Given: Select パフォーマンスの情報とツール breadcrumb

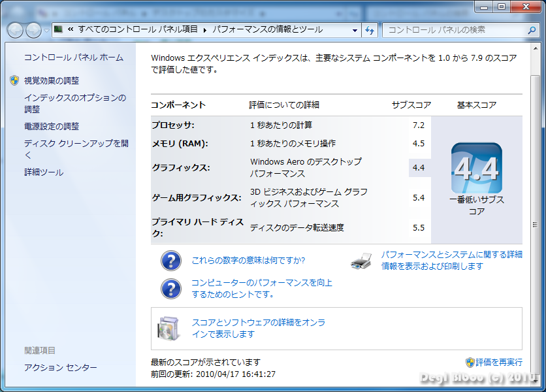Looking at the screenshot, I should tap(267, 29).
